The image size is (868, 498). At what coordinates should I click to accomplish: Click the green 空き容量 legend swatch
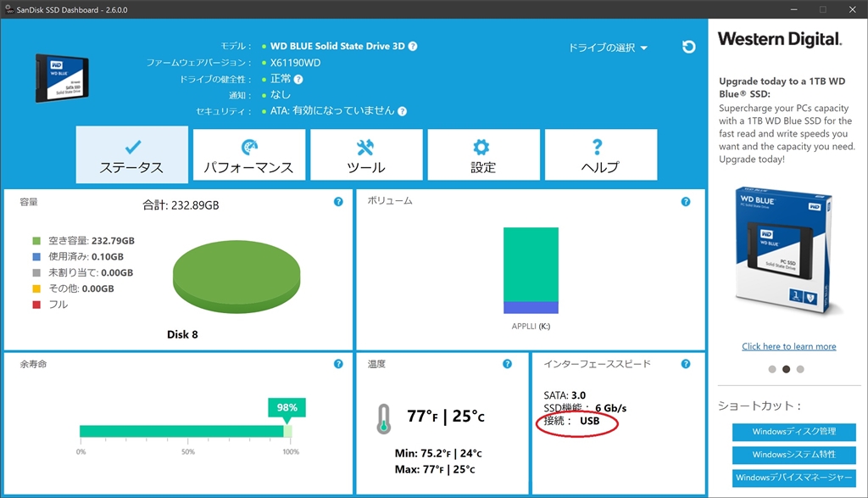tap(36, 241)
